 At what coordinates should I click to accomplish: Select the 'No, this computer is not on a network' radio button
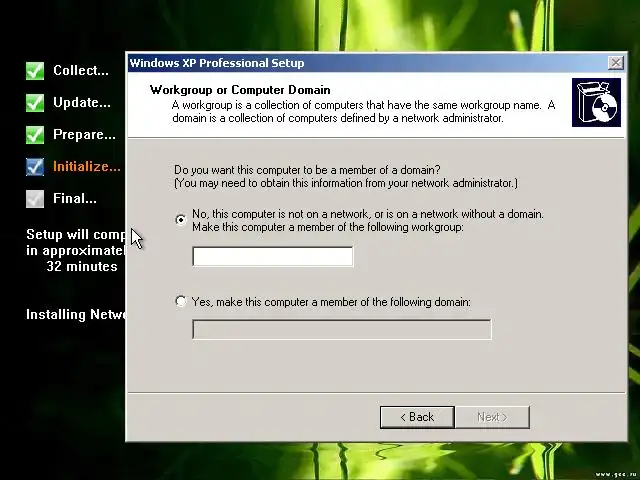[181, 220]
